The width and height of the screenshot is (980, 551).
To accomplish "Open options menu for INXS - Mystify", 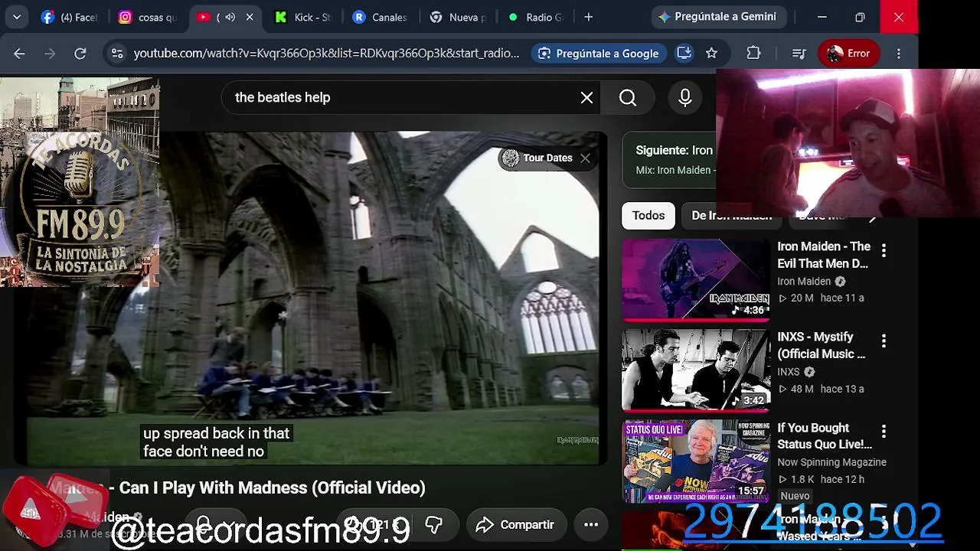I will pos(884,341).
